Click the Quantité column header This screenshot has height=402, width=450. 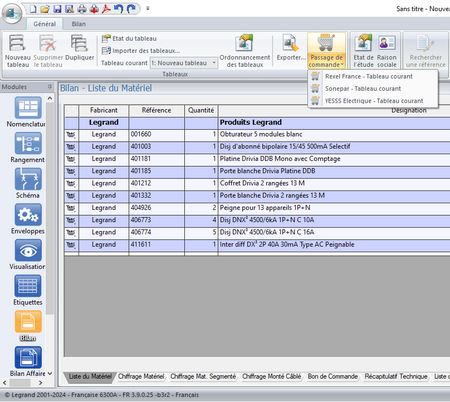(201, 110)
